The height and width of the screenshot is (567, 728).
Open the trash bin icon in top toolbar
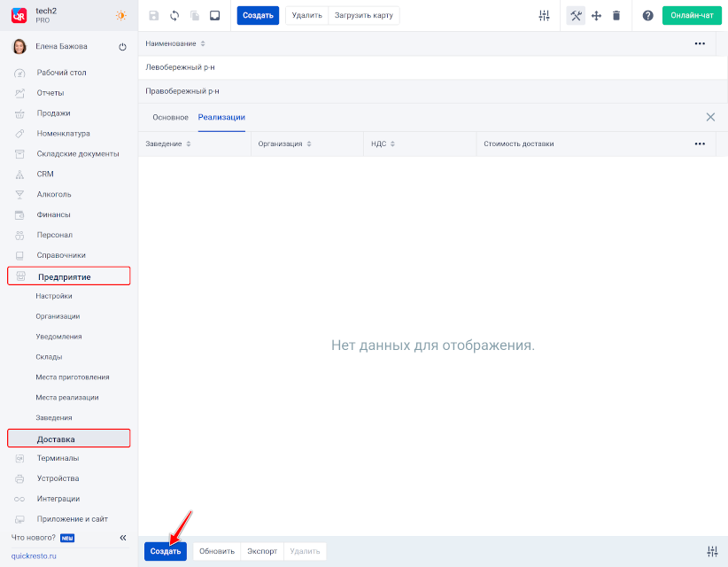[616, 16]
